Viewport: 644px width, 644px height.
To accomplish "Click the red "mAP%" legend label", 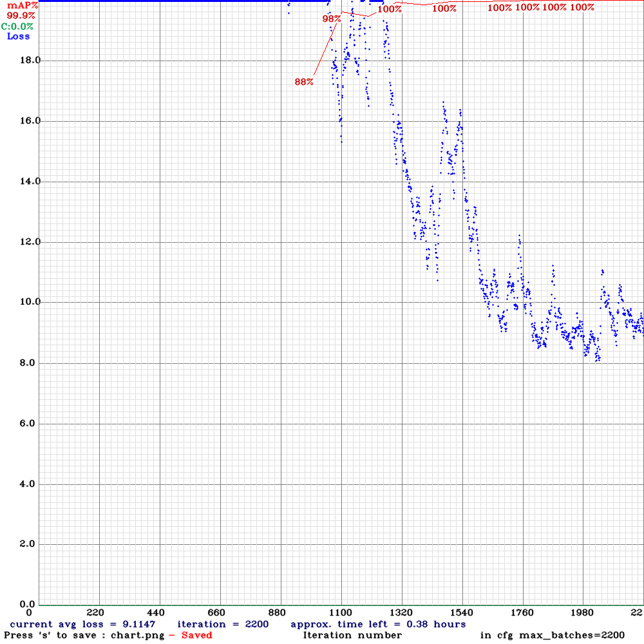I will (23, 5).
